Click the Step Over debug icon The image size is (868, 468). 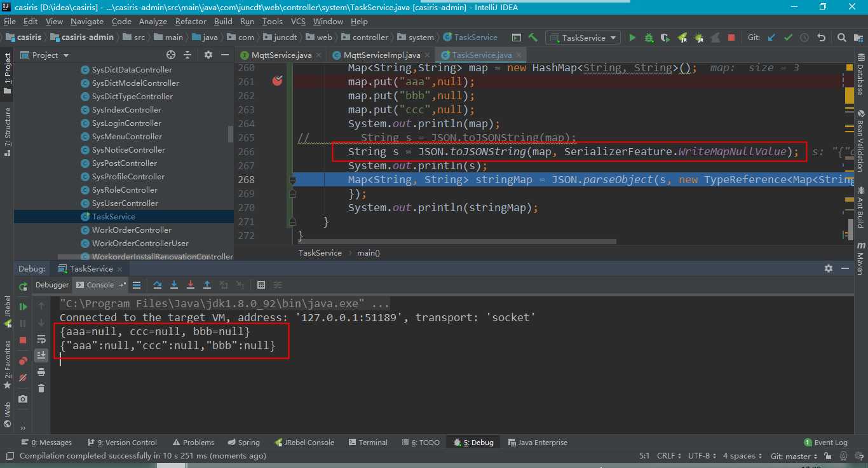coord(158,285)
